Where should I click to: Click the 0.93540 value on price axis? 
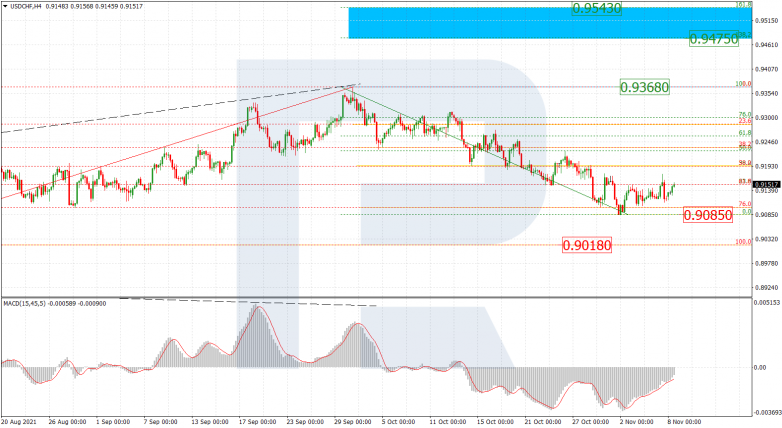[767, 94]
